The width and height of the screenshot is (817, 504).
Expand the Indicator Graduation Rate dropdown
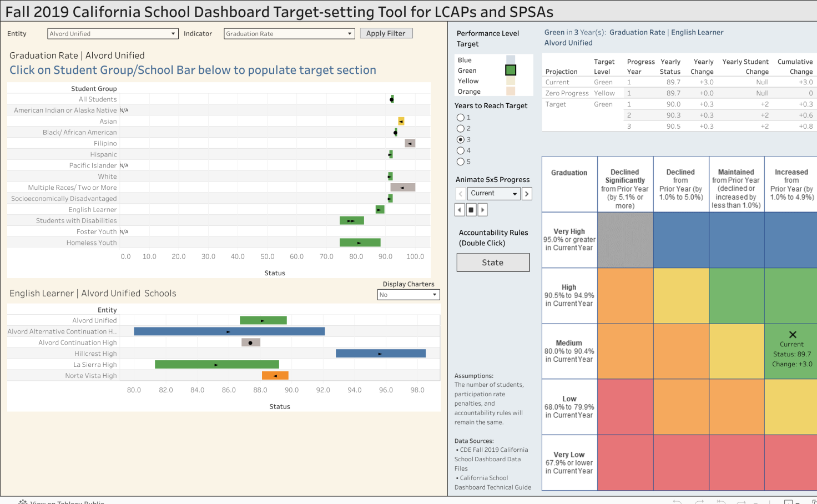click(289, 34)
